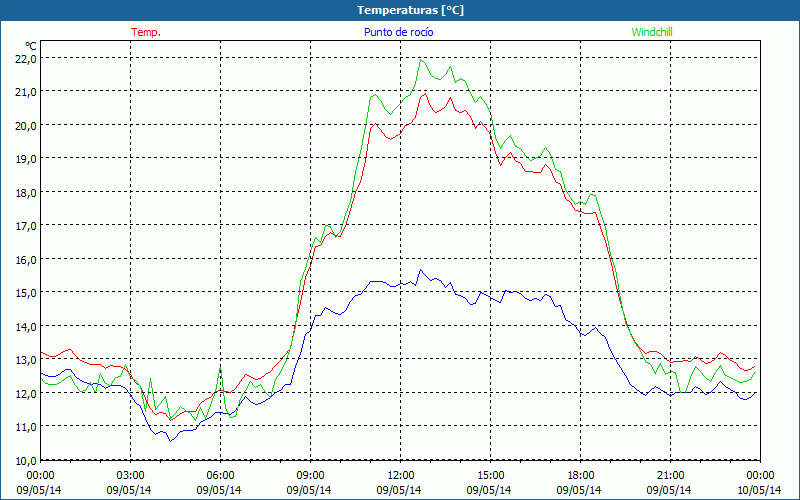
Task: Click the Temperaturas [°C] title bar
Action: 400,10
